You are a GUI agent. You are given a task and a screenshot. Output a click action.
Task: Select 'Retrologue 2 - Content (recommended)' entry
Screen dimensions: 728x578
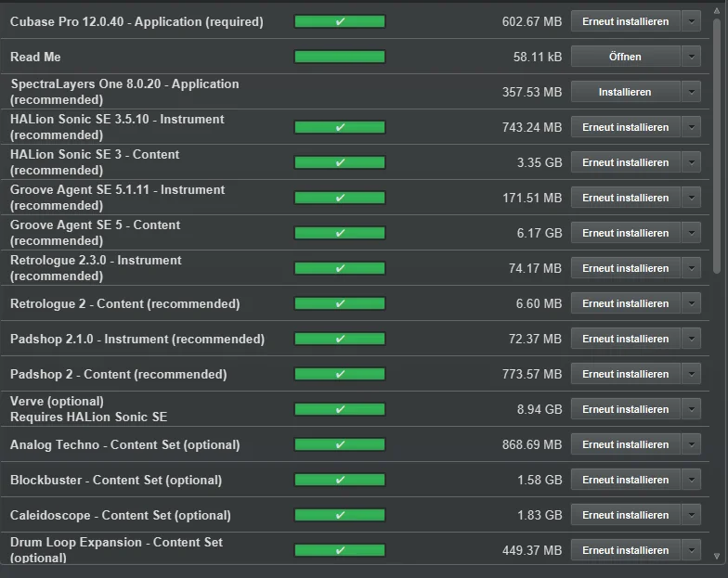tap(124, 304)
